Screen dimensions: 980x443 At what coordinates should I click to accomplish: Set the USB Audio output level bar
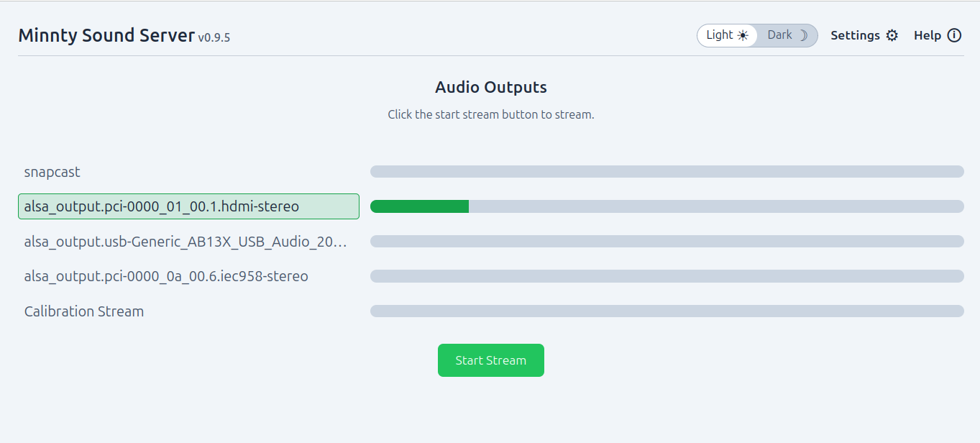(x=667, y=241)
